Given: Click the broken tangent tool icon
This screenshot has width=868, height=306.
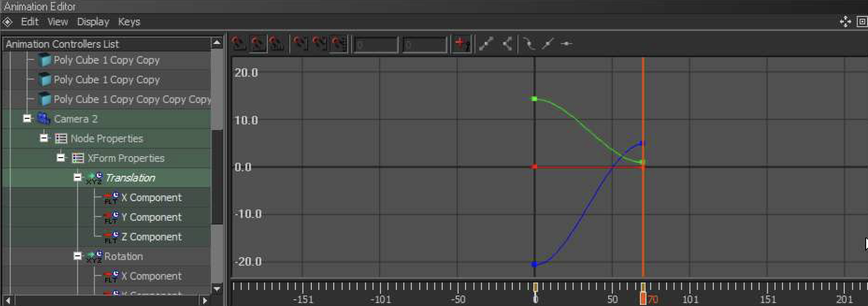Looking at the screenshot, I should click(507, 44).
